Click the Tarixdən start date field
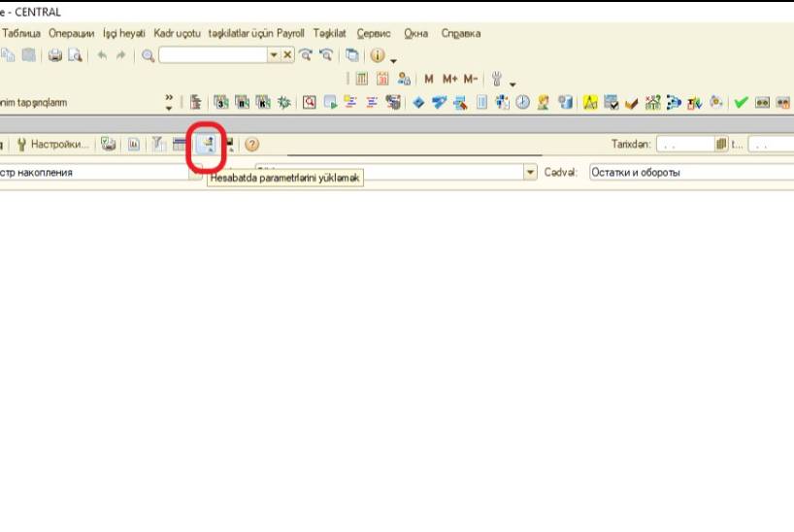Image resolution: width=794 pixels, height=532 pixels. (684, 145)
